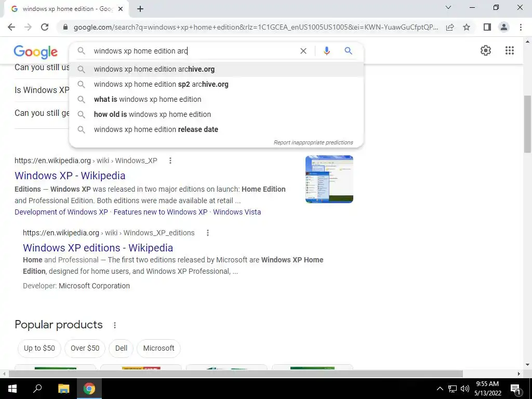This screenshot has height=399, width=532.
Task: Open more options for Windows_XP_editions result
Action: 208,233
